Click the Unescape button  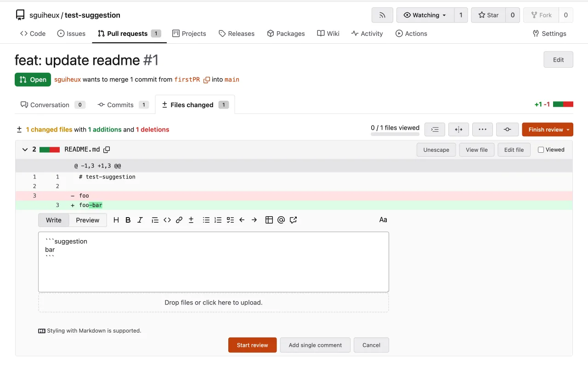pyautogui.click(x=436, y=149)
